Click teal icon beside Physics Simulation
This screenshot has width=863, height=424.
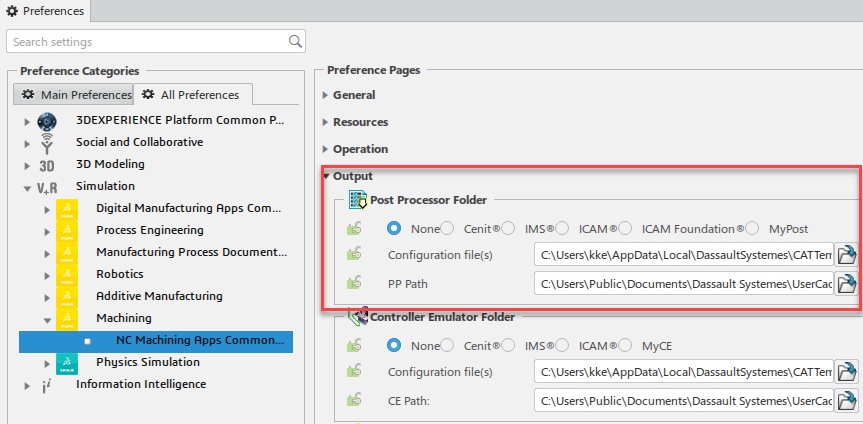click(67, 363)
